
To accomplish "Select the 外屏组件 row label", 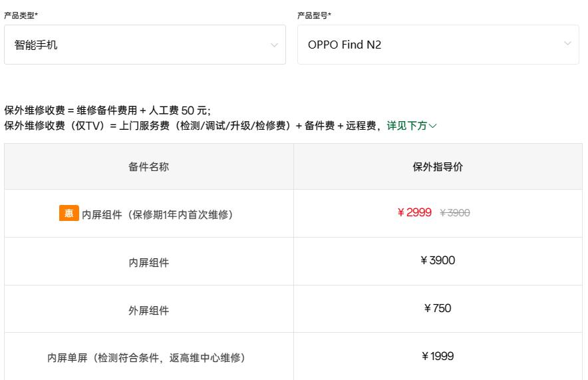I will (148, 310).
